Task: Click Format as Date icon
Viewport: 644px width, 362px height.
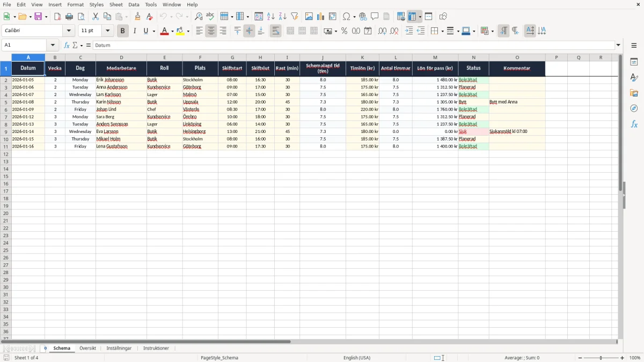Action: [x=368, y=31]
